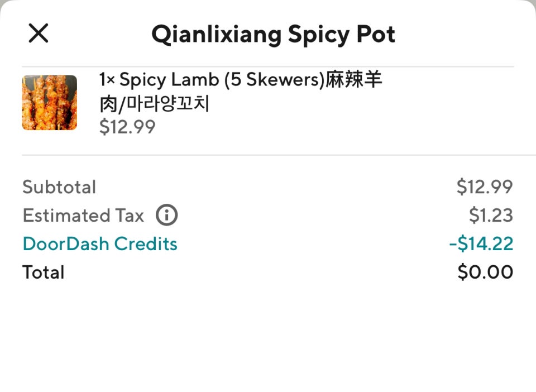Tap the $0.00 total amount
536x392 pixels.
click(x=485, y=272)
